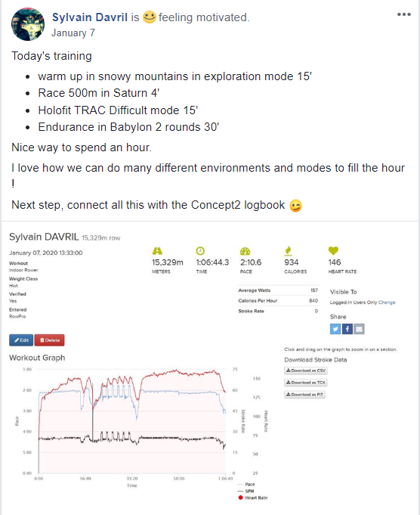Image resolution: width=420 pixels, height=515 pixels.
Task: Share workout on Facebook icon
Action: tap(347, 329)
